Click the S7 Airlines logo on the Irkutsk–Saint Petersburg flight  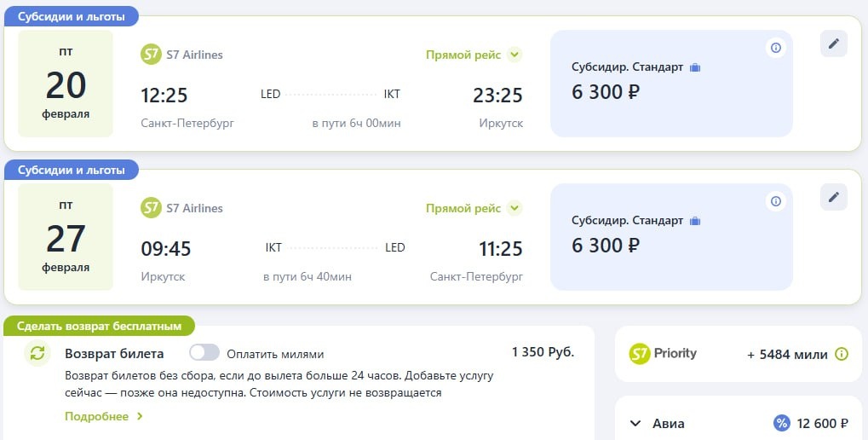pos(151,208)
